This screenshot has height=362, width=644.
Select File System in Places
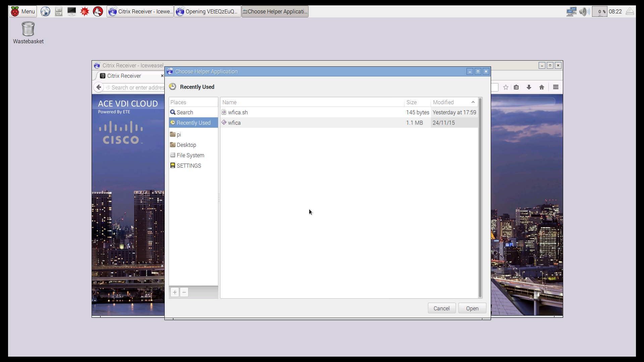tap(190, 155)
